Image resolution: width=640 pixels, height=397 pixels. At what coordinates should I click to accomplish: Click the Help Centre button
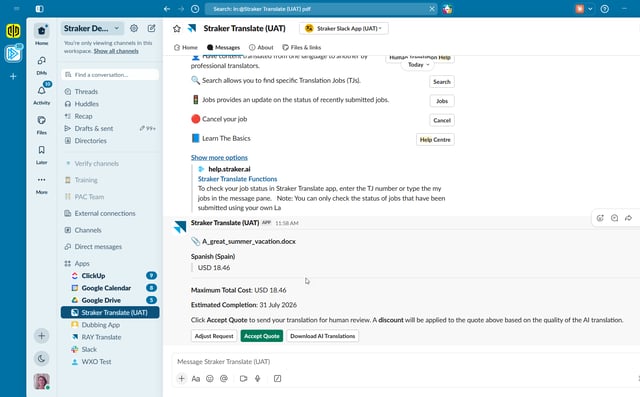click(x=435, y=140)
